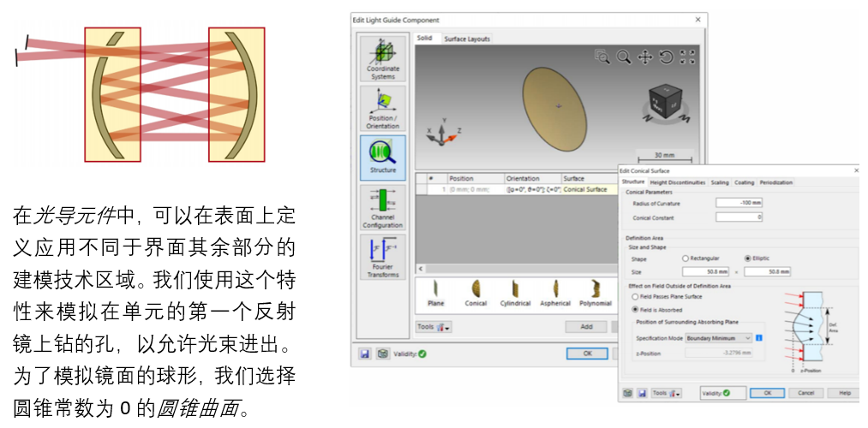Open the Height Discontinuities tab

click(x=678, y=182)
